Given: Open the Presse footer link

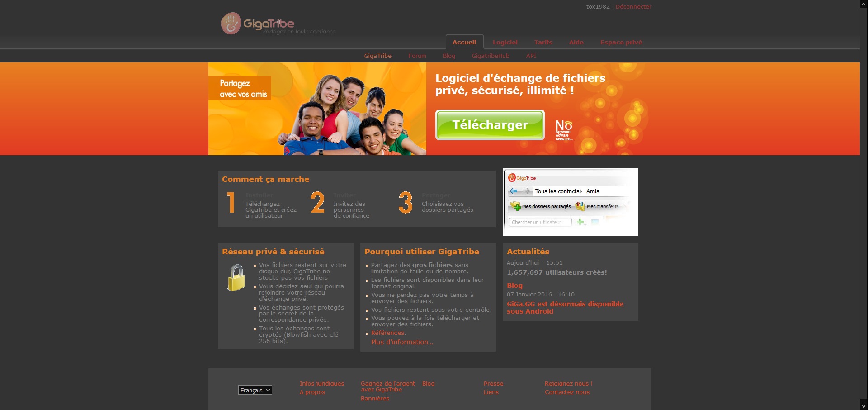Looking at the screenshot, I should point(493,384).
